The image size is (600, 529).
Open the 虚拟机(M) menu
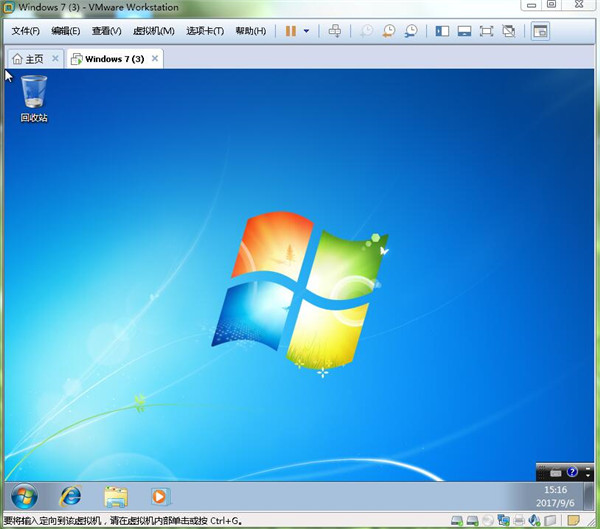(153, 31)
